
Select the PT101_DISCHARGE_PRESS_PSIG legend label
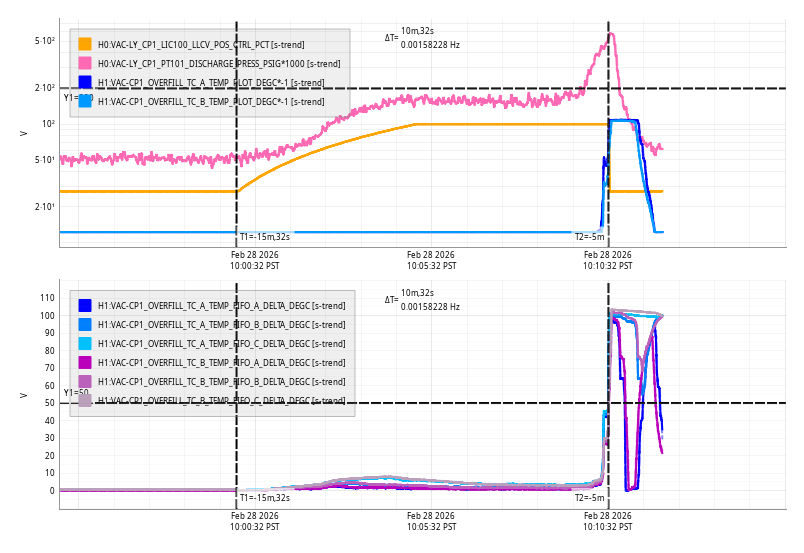(218, 64)
